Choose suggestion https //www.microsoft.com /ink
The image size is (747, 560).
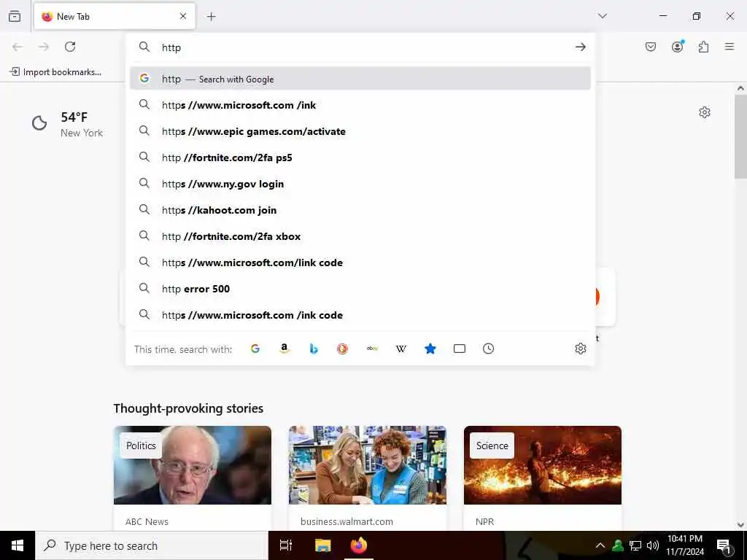click(360, 105)
